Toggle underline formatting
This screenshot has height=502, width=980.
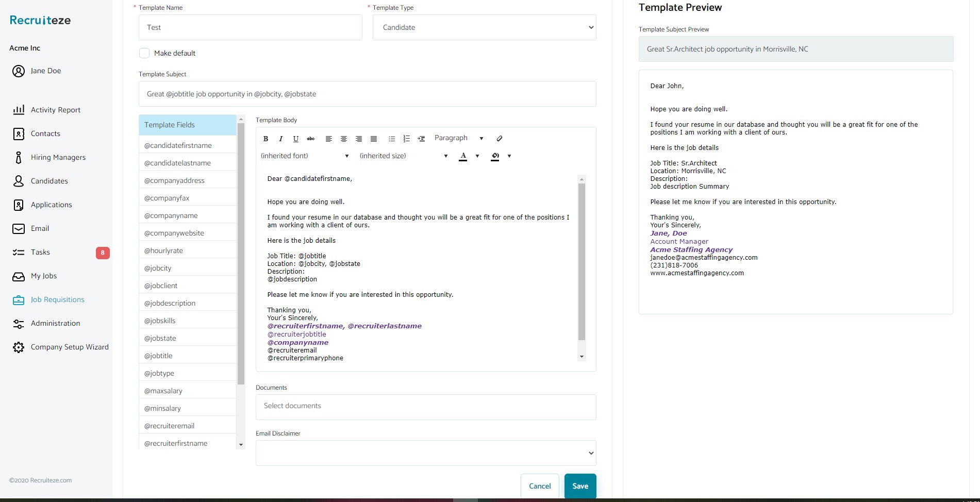point(295,138)
